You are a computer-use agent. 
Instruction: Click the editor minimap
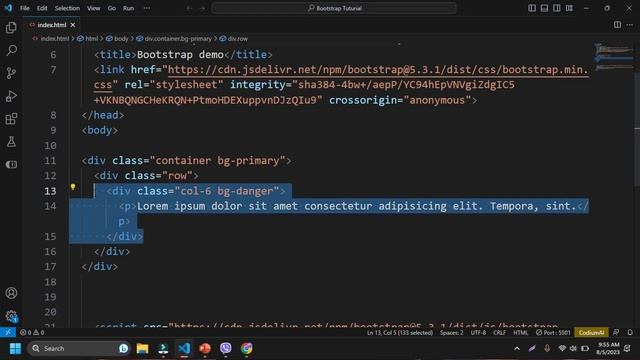[613, 57]
